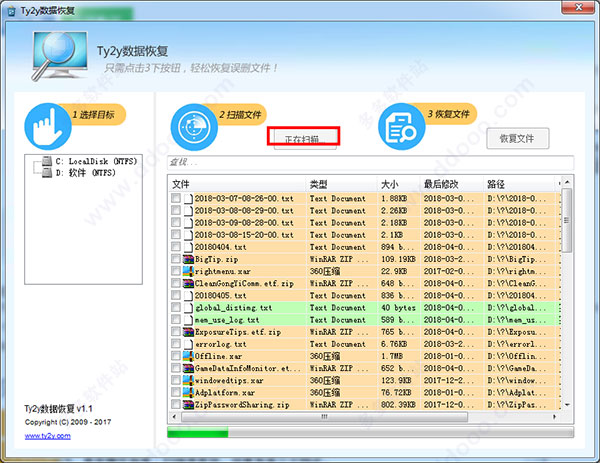
Task: Select the C: LocalDisk (NTFS) drive
Action: (x=96, y=161)
